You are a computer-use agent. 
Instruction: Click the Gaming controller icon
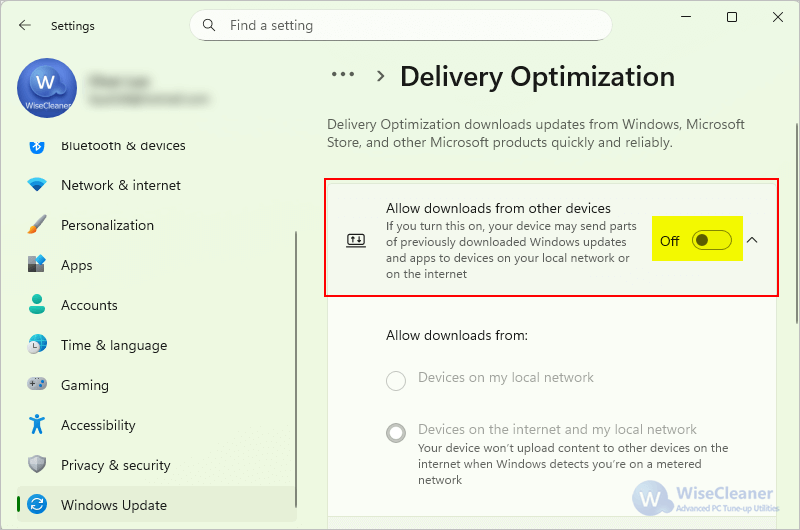37,384
